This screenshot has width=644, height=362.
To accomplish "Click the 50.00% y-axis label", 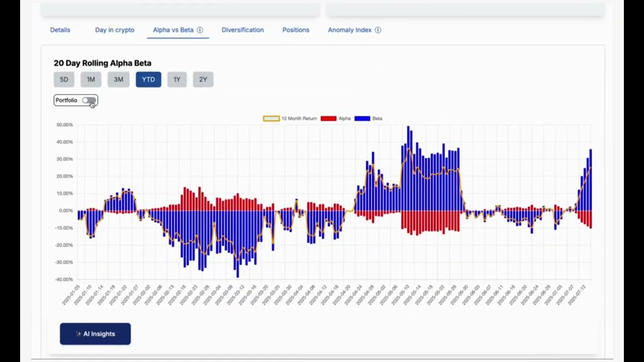I will pyautogui.click(x=64, y=125).
